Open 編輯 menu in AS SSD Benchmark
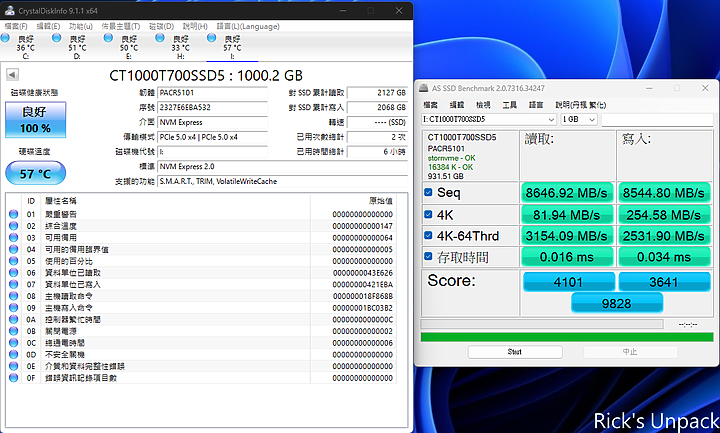The height and width of the screenshot is (433, 720). (x=456, y=105)
